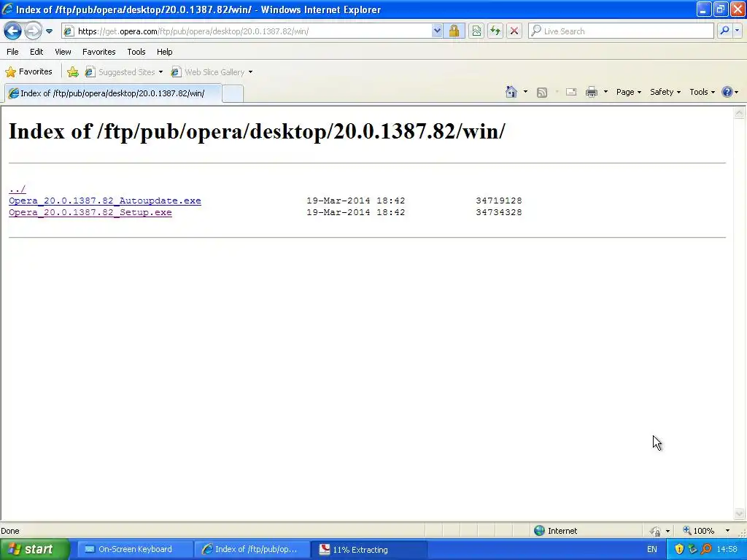The height and width of the screenshot is (560, 747).
Task: Click the Live Search box
Action: (621, 31)
